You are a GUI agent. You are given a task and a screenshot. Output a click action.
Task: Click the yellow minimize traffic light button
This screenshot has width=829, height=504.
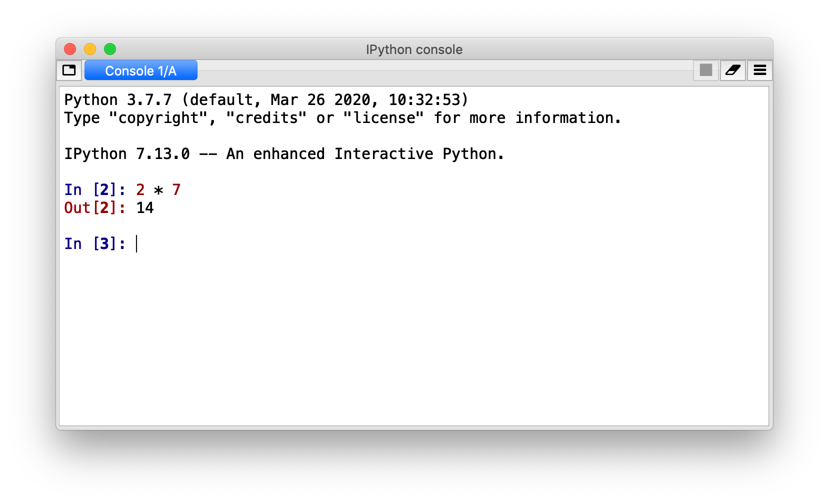[x=89, y=49]
